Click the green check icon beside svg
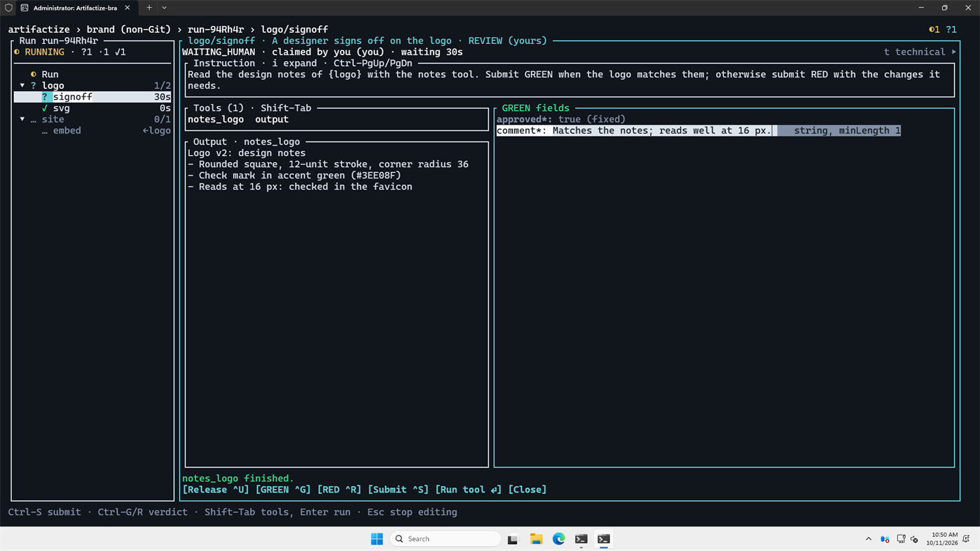Screen dimensions: 980x551 45,108
